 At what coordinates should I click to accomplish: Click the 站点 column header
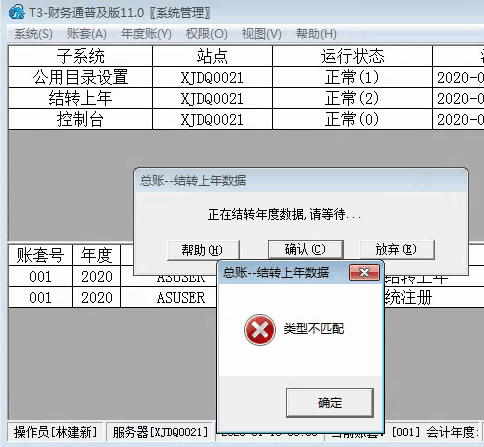click(212, 56)
